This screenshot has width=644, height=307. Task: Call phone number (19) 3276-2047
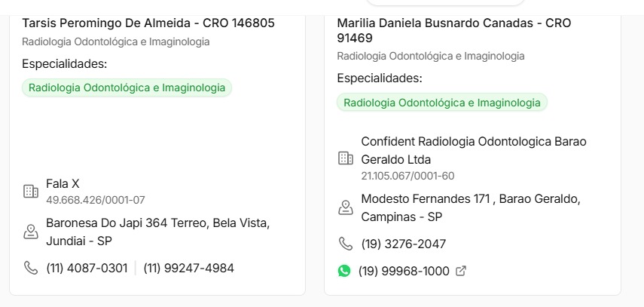(x=404, y=244)
